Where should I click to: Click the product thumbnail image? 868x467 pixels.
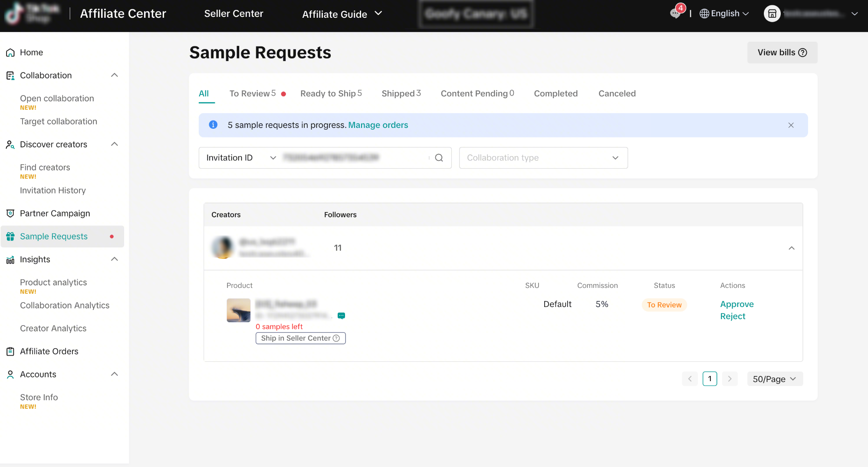(x=238, y=310)
